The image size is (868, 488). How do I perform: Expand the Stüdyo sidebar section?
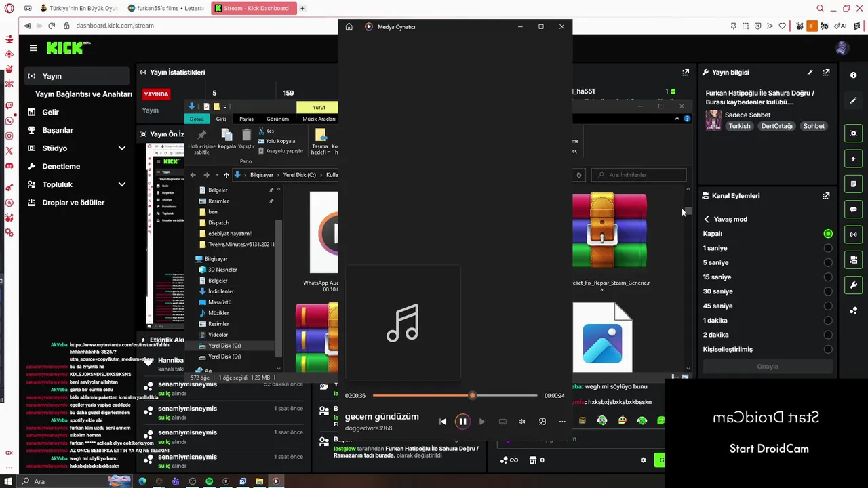click(x=122, y=148)
